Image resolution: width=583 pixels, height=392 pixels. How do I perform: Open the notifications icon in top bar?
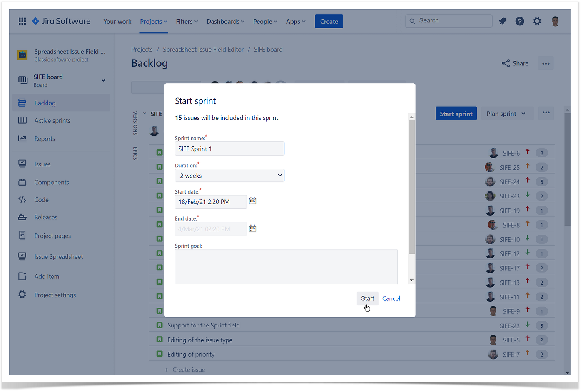pyautogui.click(x=503, y=21)
